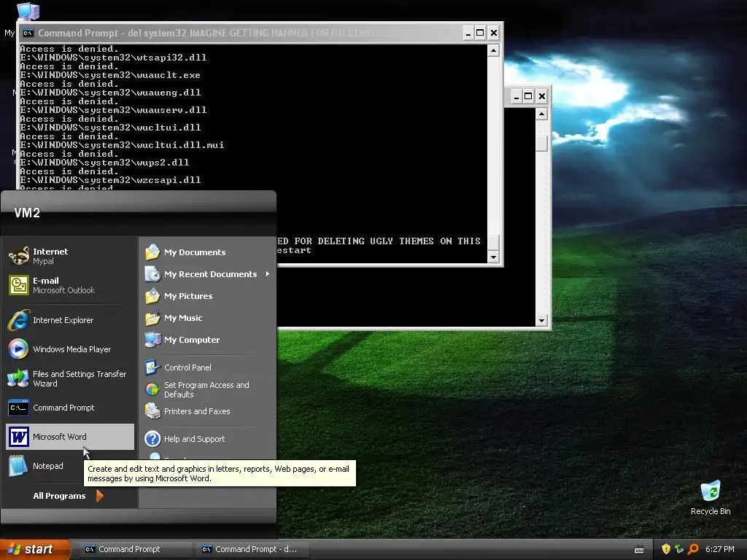Expand the All Programs arrow
The height and width of the screenshot is (560, 747).
[99, 496]
